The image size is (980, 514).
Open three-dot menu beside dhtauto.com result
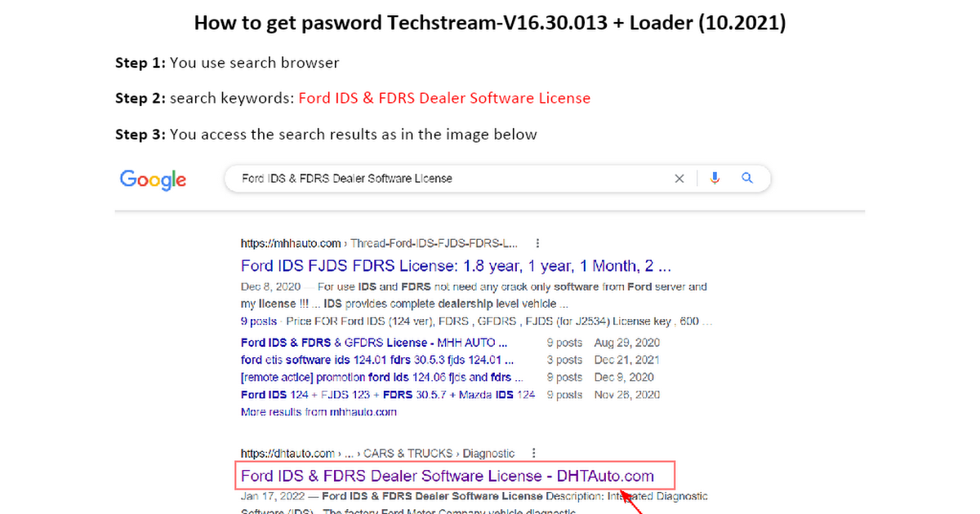click(x=533, y=453)
